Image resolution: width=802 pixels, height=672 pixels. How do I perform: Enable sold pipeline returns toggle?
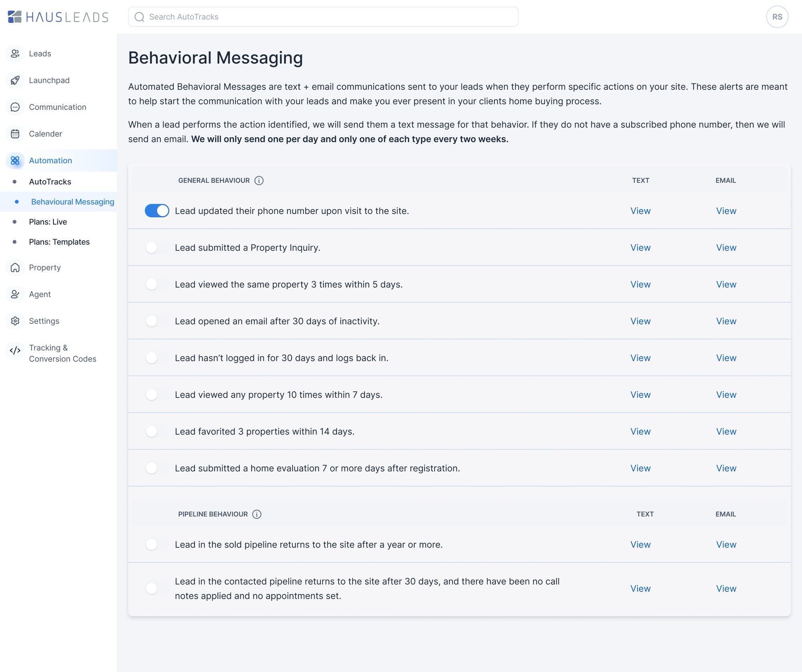[157, 544]
